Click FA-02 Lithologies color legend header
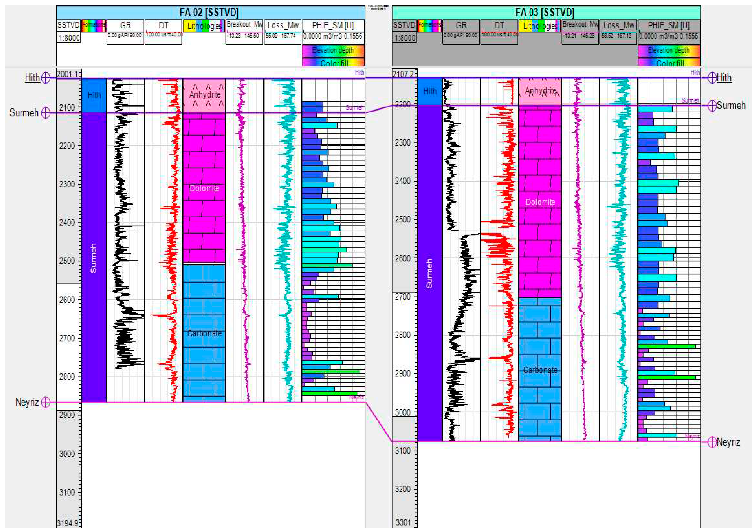 pos(204,26)
